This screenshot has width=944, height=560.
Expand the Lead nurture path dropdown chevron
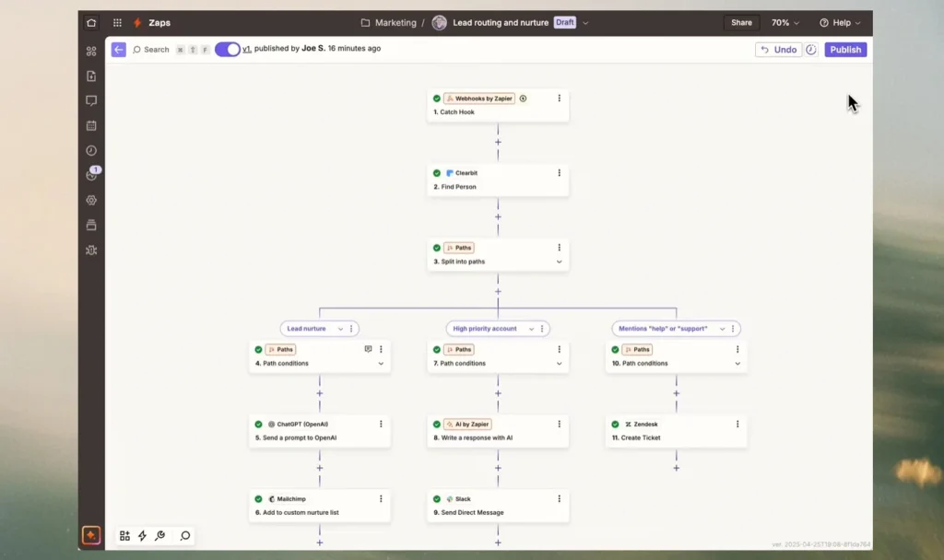pos(341,329)
